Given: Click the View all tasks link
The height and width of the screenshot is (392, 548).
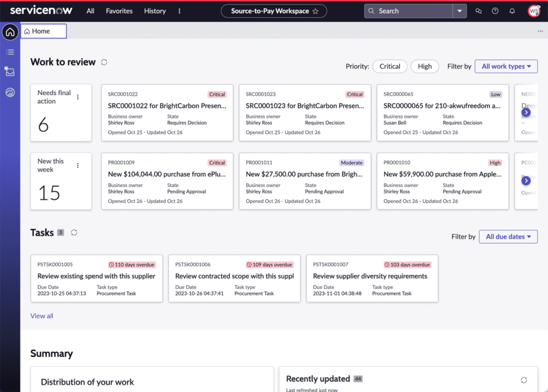Looking at the screenshot, I should pyautogui.click(x=42, y=316).
